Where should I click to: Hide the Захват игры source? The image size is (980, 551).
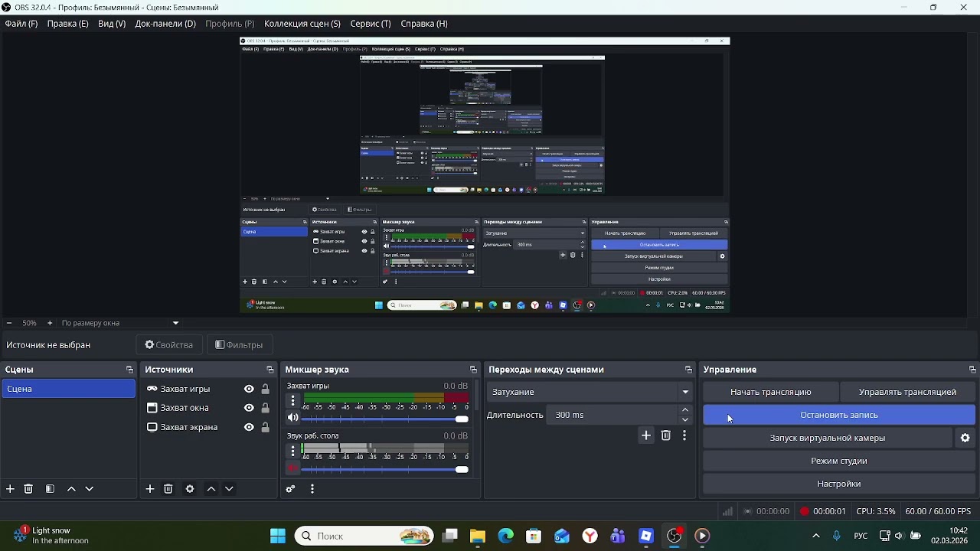pos(249,389)
